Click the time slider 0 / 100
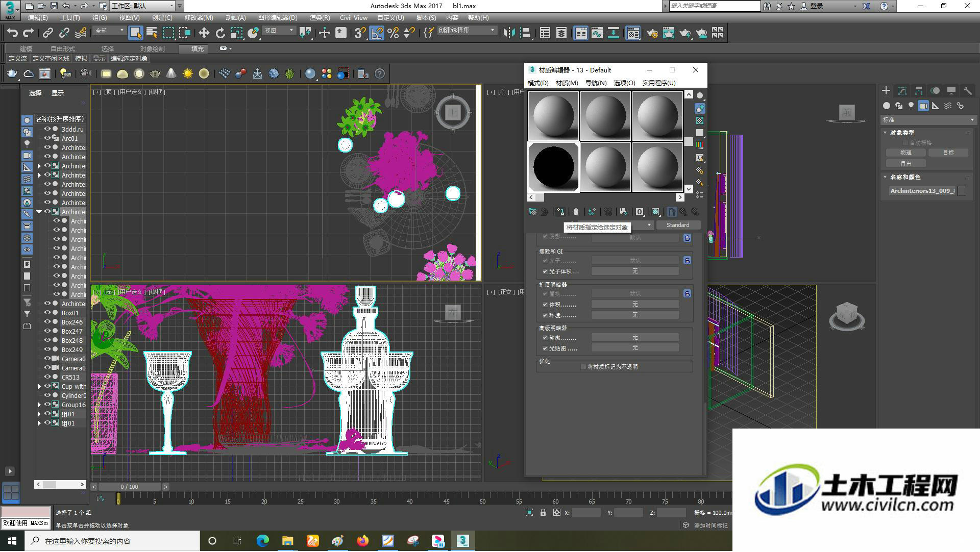The height and width of the screenshot is (552, 980). tap(130, 487)
